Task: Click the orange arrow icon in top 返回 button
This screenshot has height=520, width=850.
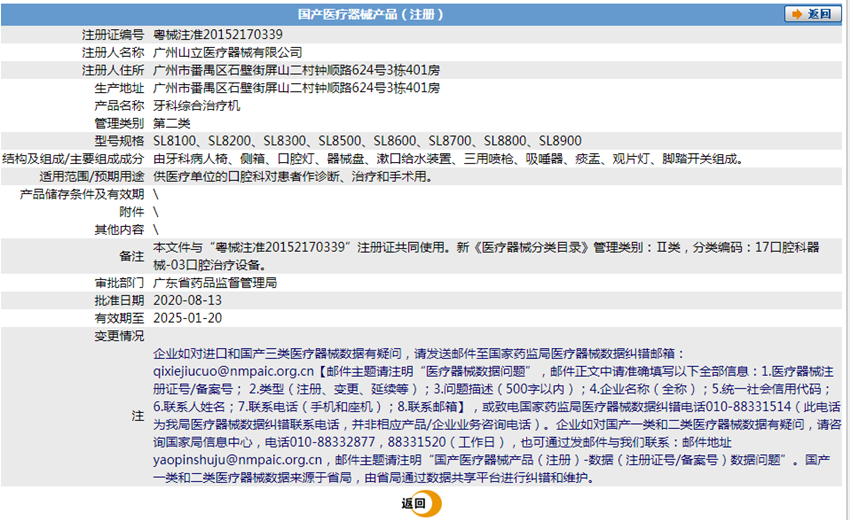Action: [x=796, y=14]
